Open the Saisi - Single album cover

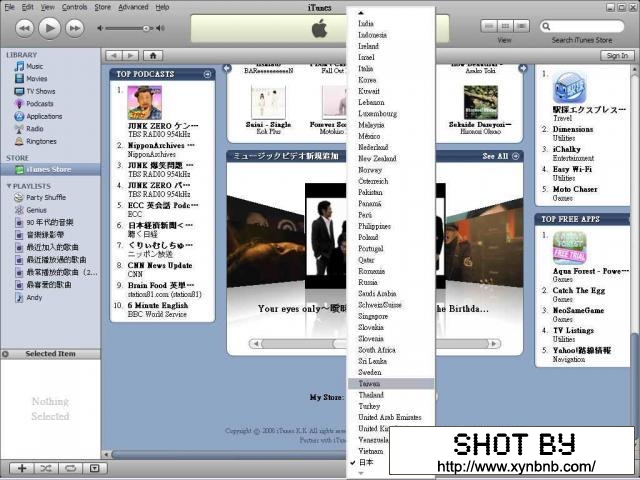click(x=268, y=102)
